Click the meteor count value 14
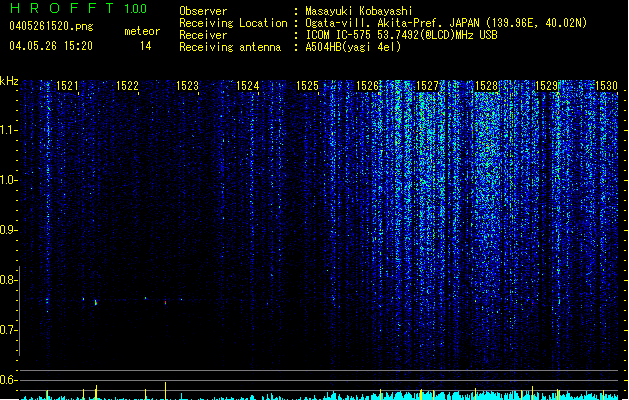 [x=146, y=46]
